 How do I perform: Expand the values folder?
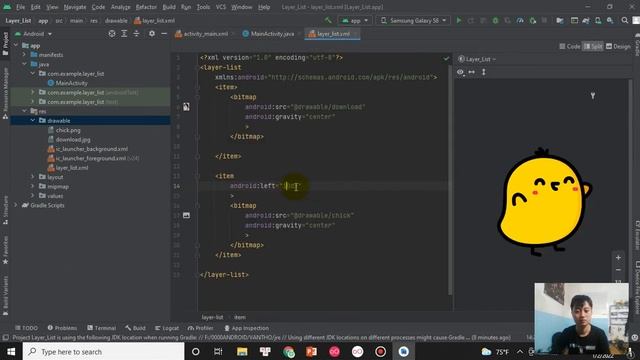[33, 196]
